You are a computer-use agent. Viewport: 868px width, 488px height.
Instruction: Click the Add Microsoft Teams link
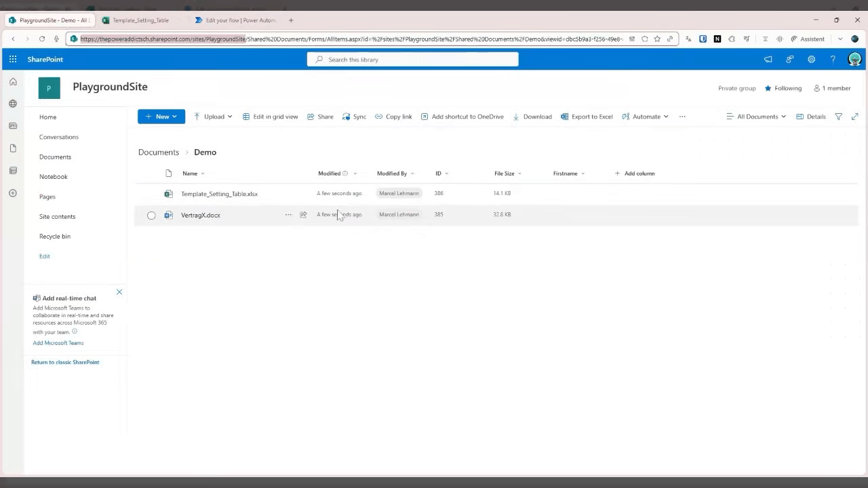pos(58,343)
